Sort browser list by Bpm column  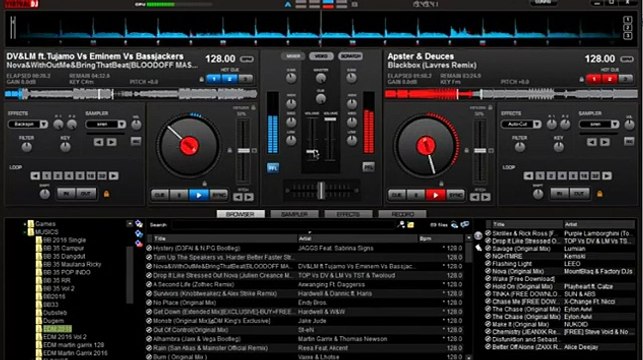441,238
